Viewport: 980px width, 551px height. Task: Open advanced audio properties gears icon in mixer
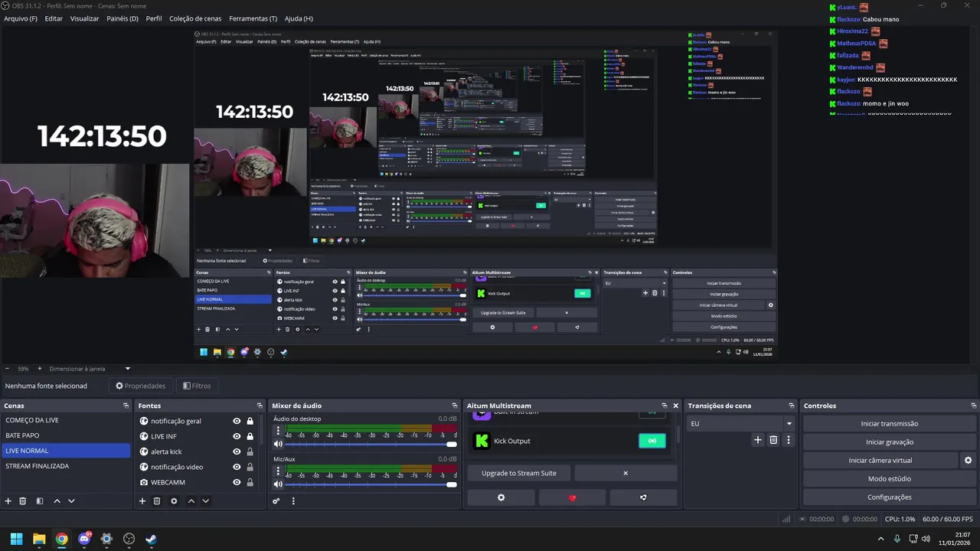[x=276, y=501]
